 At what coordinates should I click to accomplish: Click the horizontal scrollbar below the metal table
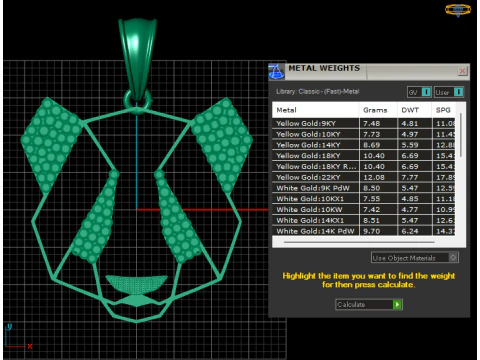pos(359,242)
